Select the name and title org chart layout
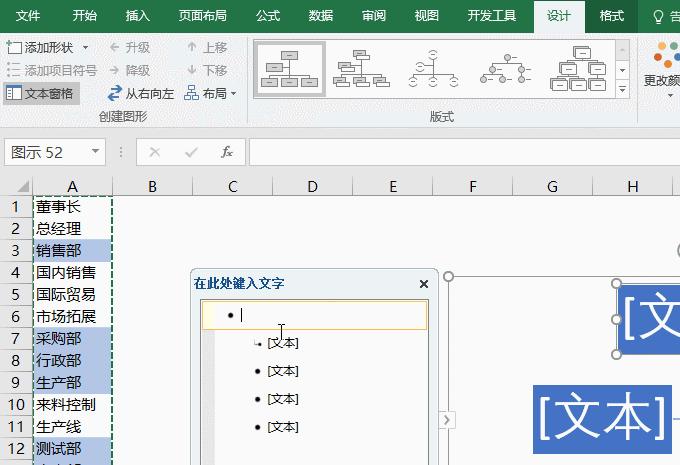This screenshot has width=680, height=465. [x=361, y=69]
